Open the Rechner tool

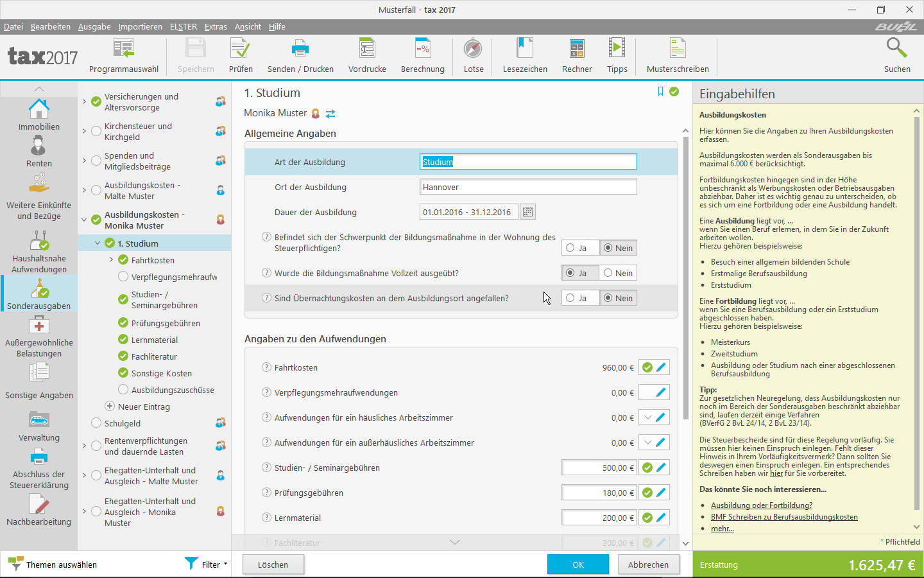click(x=576, y=55)
